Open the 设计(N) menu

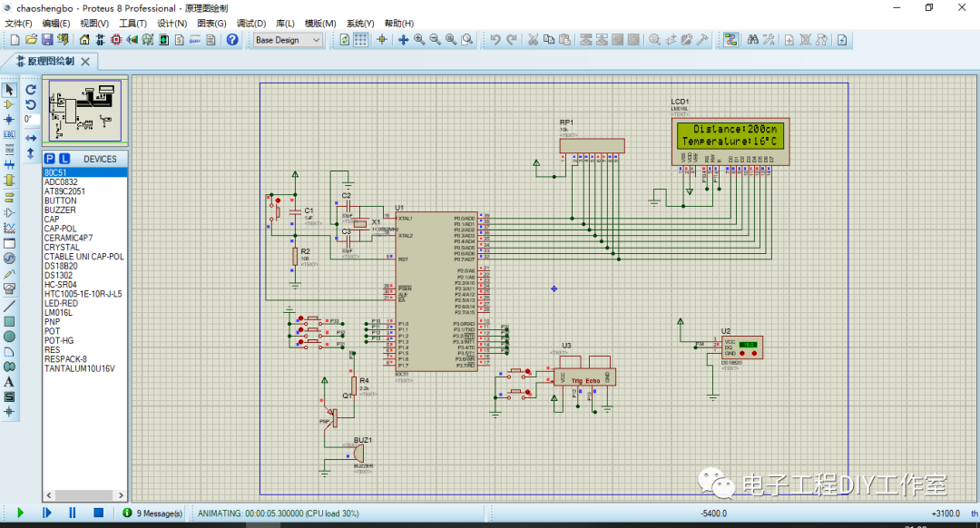171,23
